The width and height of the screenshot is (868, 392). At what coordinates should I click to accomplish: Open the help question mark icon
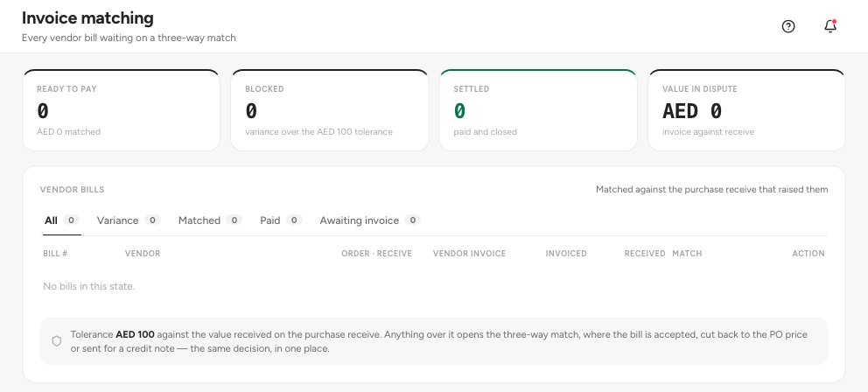click(x=788, y=26)
